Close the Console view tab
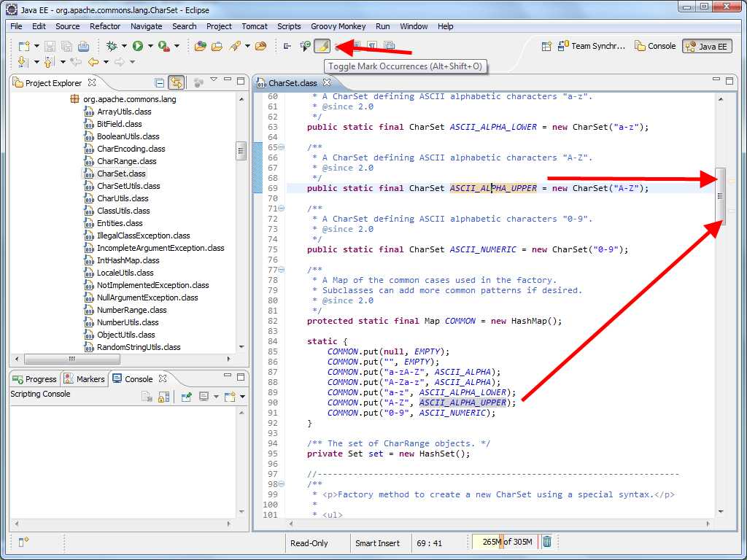This screenshot has width=747, height=560. [163, 378]
